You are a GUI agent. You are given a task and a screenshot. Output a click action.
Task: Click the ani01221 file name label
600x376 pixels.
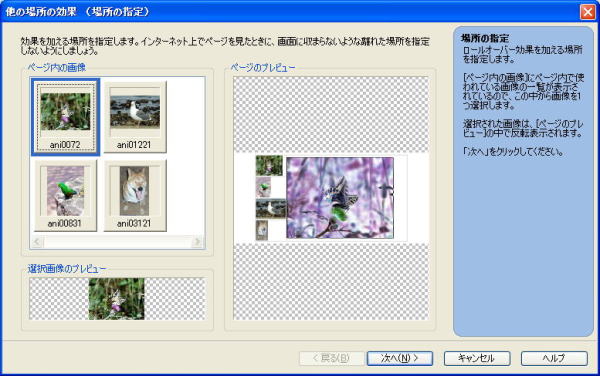pos(134,145)
